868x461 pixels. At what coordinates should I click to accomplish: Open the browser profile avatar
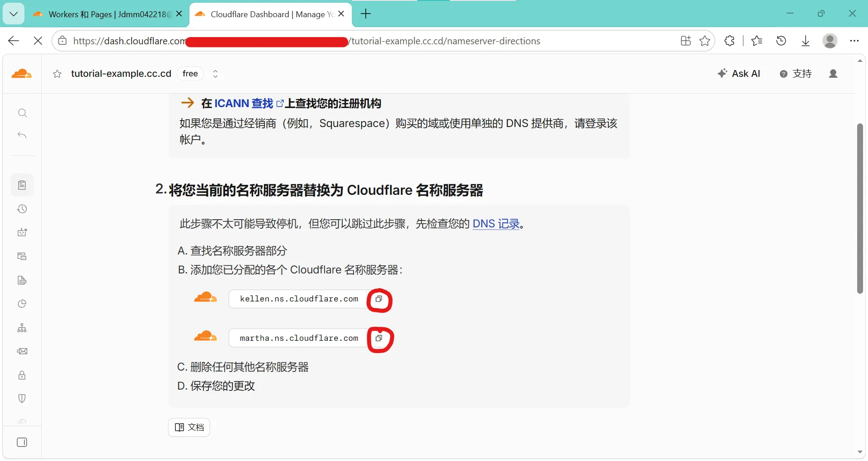tap(830, 41)
